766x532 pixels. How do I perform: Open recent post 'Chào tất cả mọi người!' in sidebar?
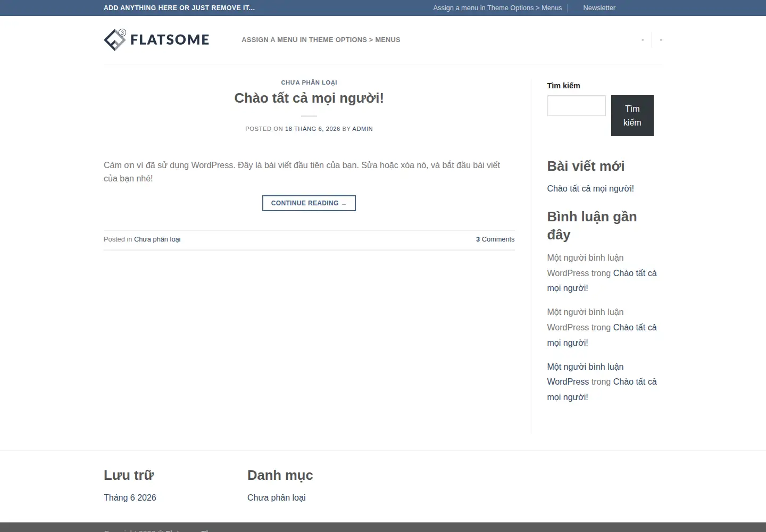[x=590, y=188]
